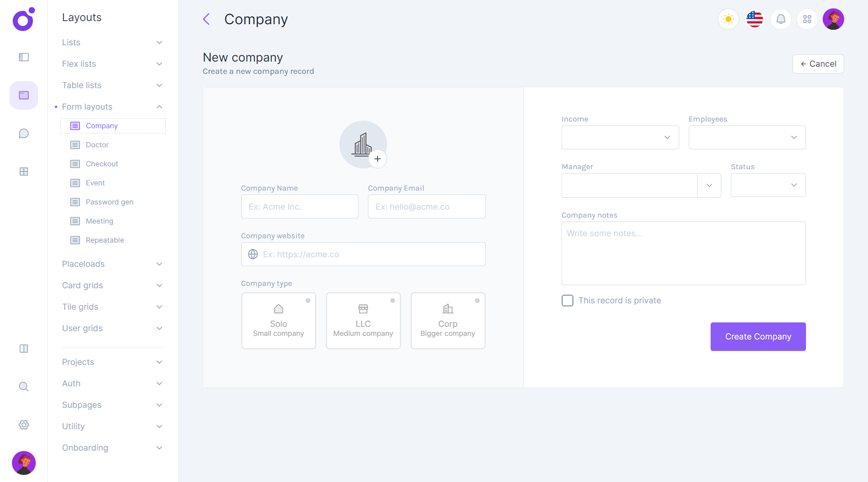Select the 'Solo Small company' type card

(x=278, y=320)
